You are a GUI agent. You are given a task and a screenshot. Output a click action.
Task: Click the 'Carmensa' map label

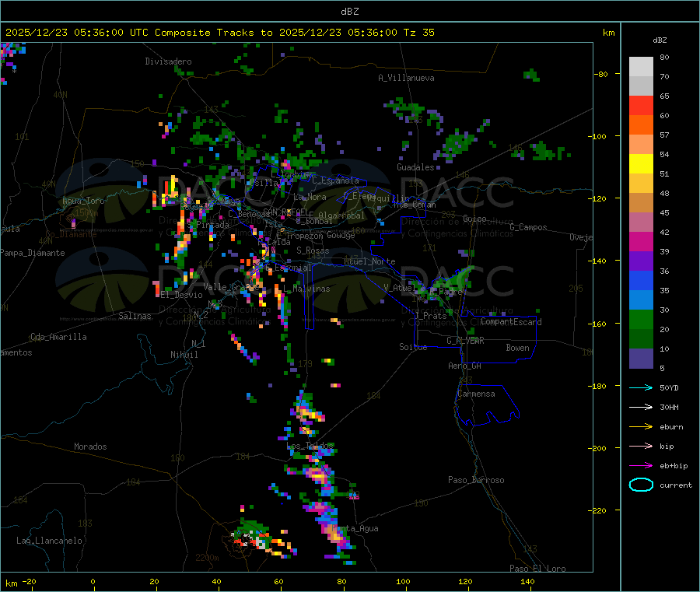[x=476, y=394]
